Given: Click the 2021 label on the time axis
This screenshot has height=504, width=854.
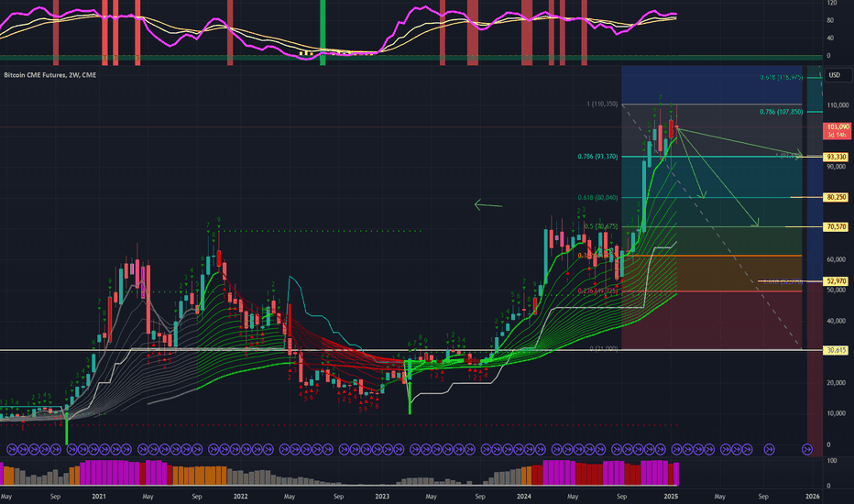Looking at the screenshot, I should (99, 497).
